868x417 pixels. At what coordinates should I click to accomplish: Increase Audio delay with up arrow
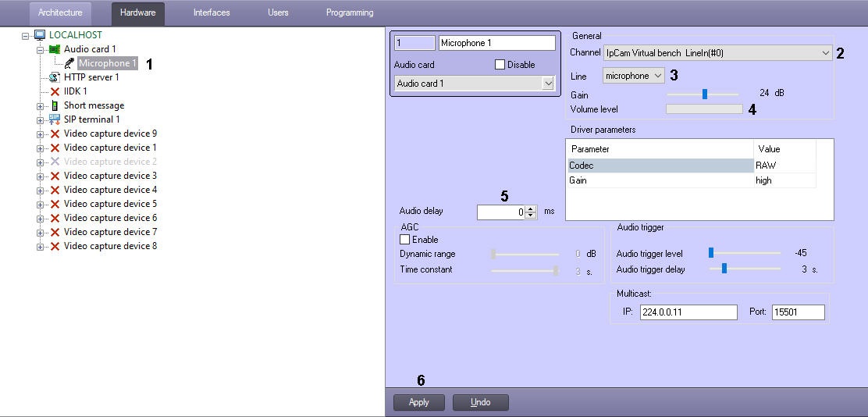(x=530, y=208)
